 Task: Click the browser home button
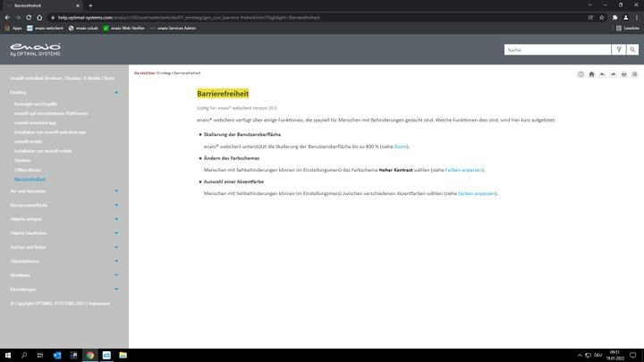(x=39, y=18)
